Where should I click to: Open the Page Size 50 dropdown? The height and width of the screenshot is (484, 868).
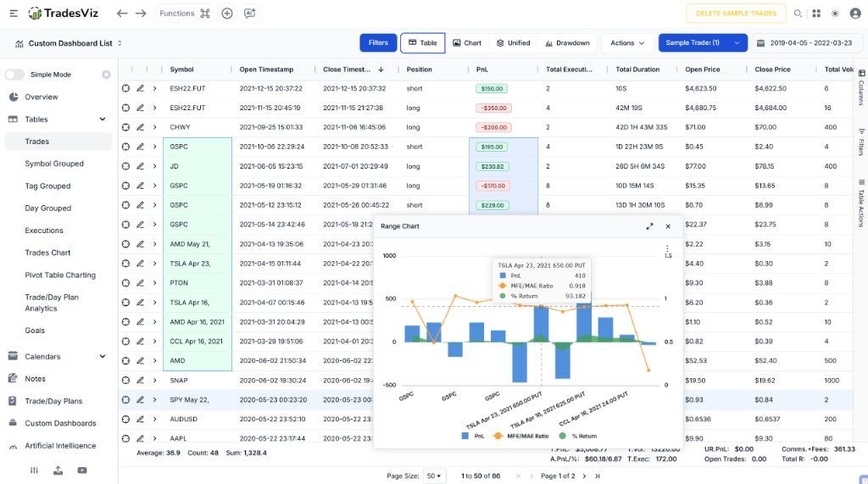pos(434,476)
